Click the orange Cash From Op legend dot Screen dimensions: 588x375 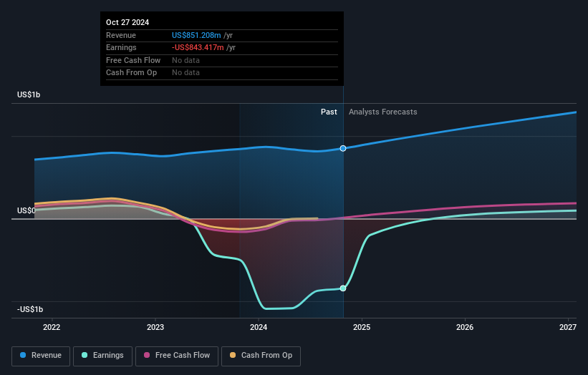click(x=233, y=355)
